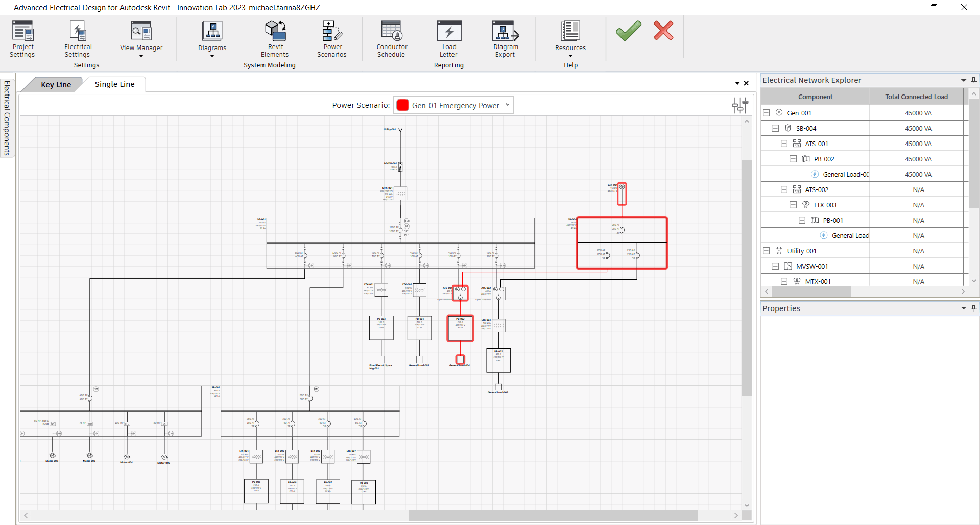Select the Revit Elements tool
This screenshot has width=980, height=525.
tap(275, 39)
